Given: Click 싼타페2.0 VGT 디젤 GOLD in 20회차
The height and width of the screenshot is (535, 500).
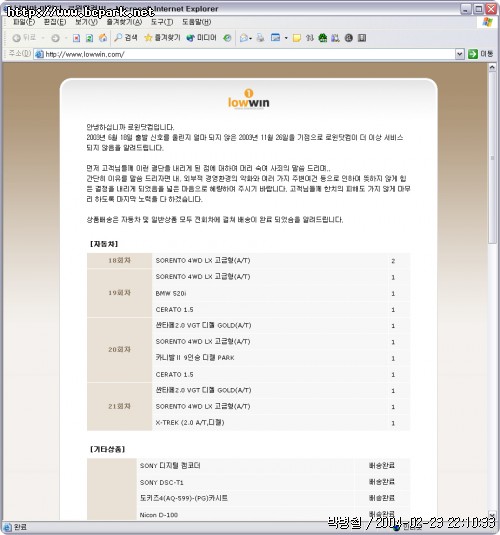Looking at the screenshot, I should point(203,325).
